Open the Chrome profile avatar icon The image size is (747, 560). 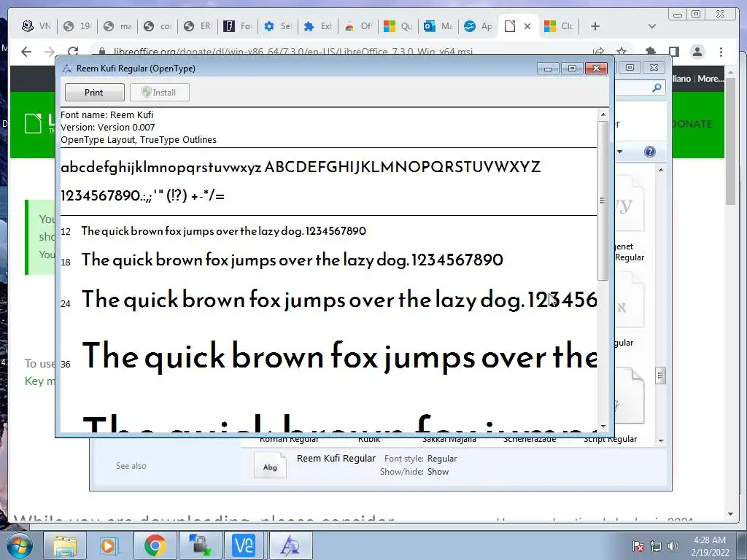(x=697, y=52)
